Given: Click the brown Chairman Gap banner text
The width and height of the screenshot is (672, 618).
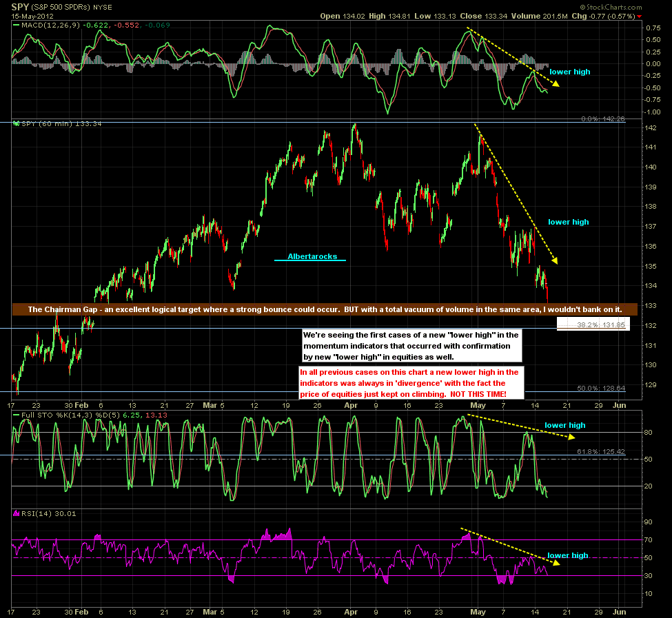Looking at the screenshot, I should pos(325,309).
